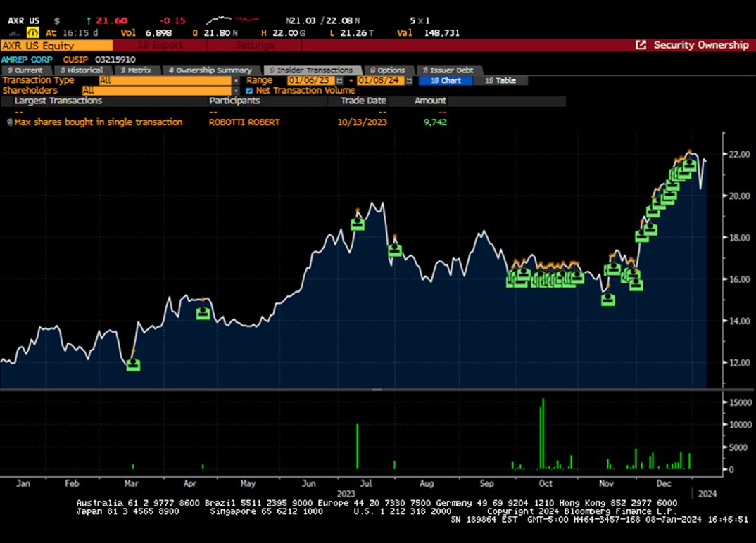Select the mid-July insider marker after the drop
The height and width of the screenshot is (543, 756).
point(395,250)
